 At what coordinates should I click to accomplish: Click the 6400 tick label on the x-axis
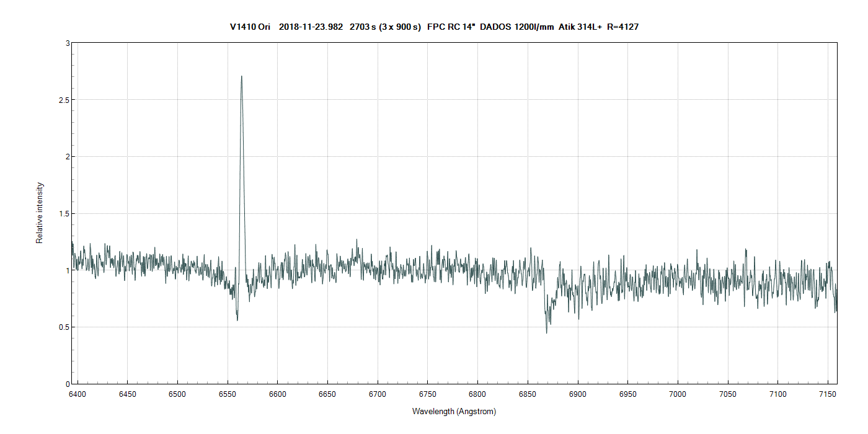(77, 394)
